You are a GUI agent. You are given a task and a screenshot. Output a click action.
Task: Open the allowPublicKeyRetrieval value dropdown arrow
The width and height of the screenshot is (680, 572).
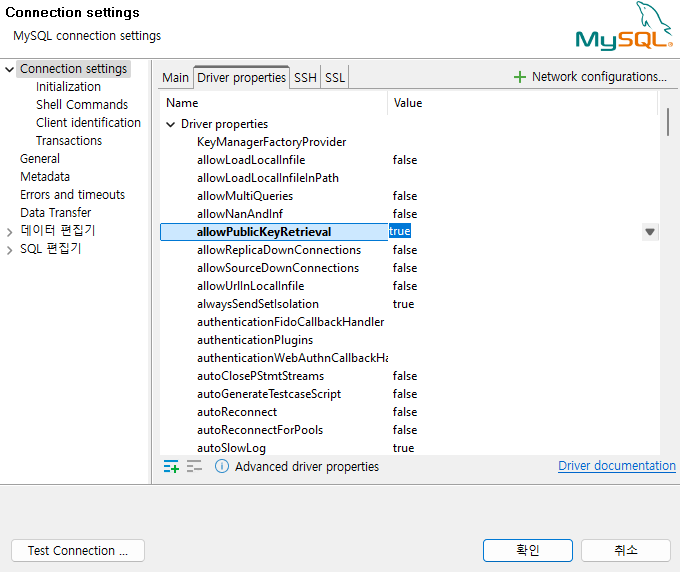[x=650, y=232]
